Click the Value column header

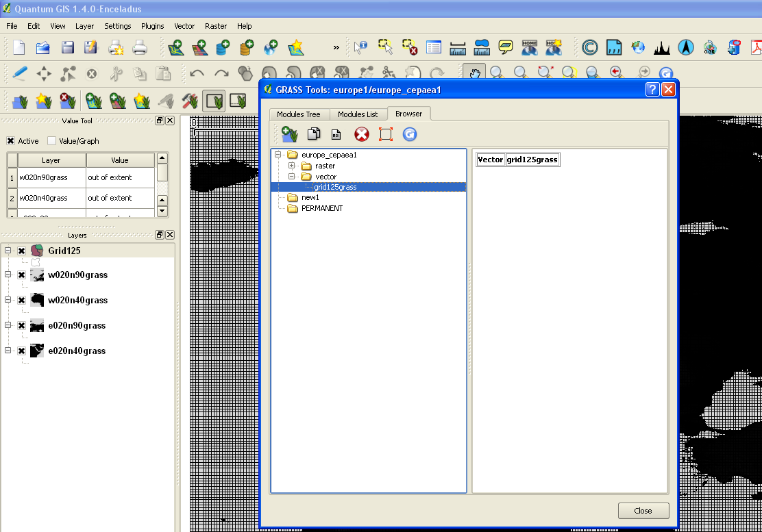[120, 160]
